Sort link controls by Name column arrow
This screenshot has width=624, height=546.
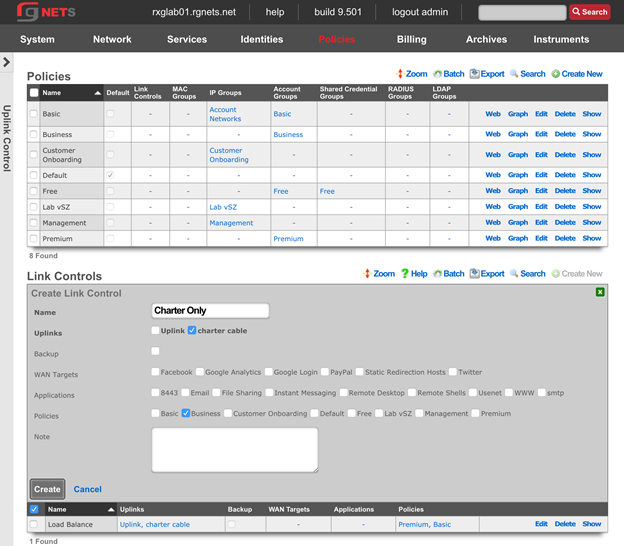tap(111, 509)
